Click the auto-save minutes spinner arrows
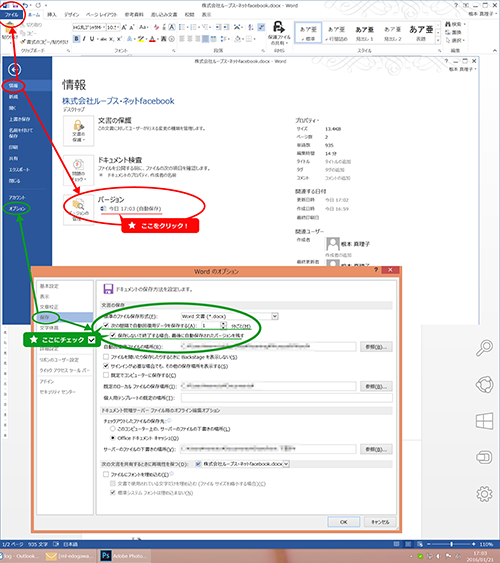The width and height of the screenshot is (500, 563). coord(223,325)
